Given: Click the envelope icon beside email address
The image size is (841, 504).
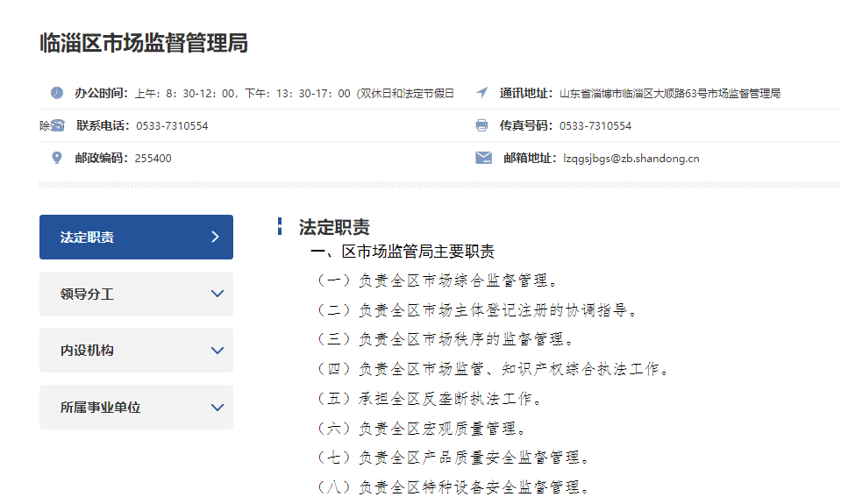Looking at the screenshot, I should coord(483,158).
